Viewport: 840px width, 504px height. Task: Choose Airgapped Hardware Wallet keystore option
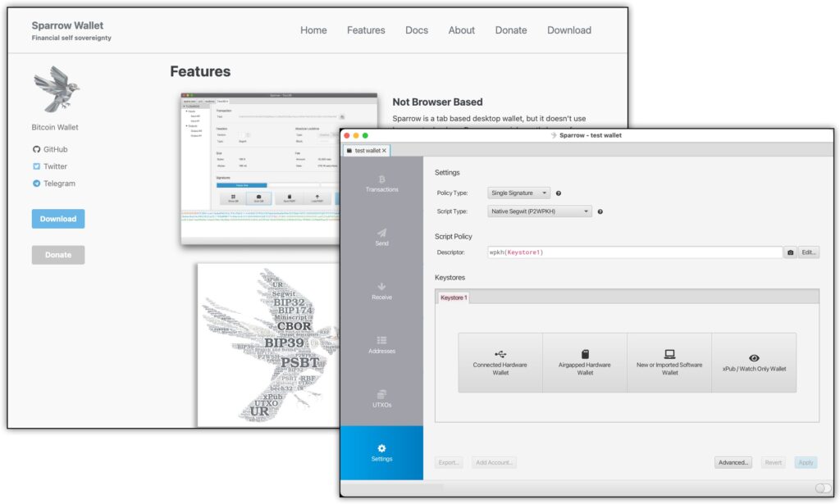[584, 363]
